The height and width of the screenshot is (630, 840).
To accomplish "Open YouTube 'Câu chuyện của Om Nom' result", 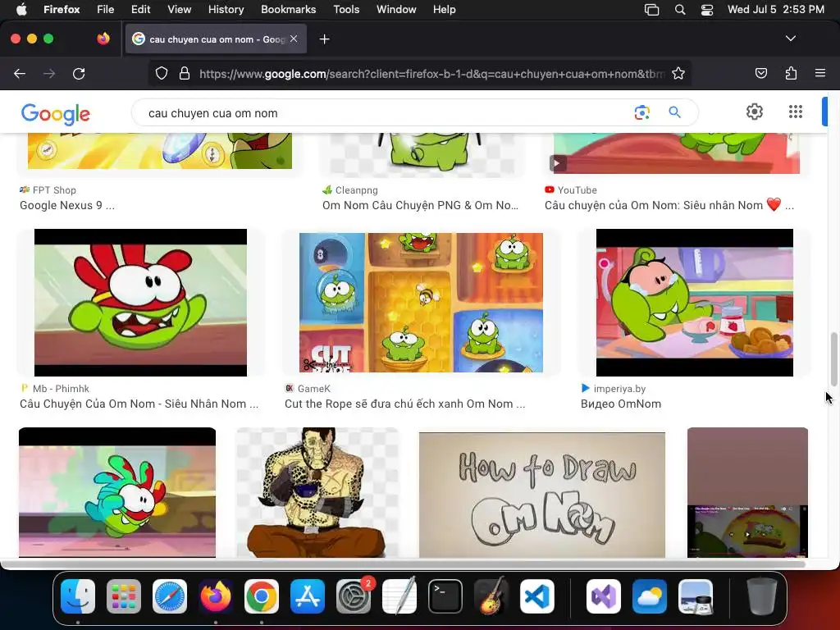I will [x=669, y=205].
